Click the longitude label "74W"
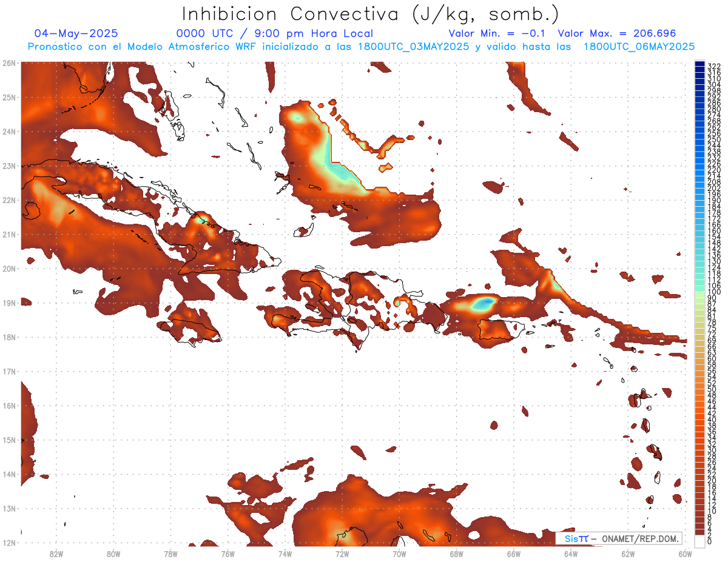The width and height of the screenshot is (728, 562). tap(285, 554)
